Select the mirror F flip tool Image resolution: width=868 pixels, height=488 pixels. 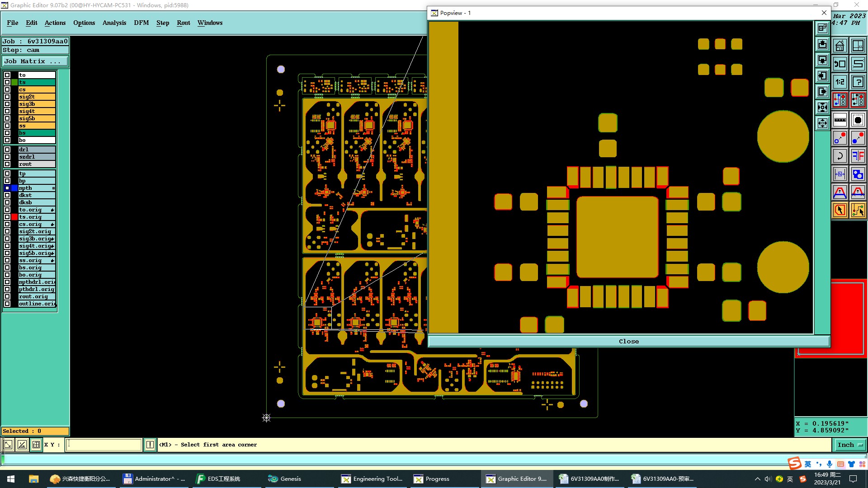(858, 156)
